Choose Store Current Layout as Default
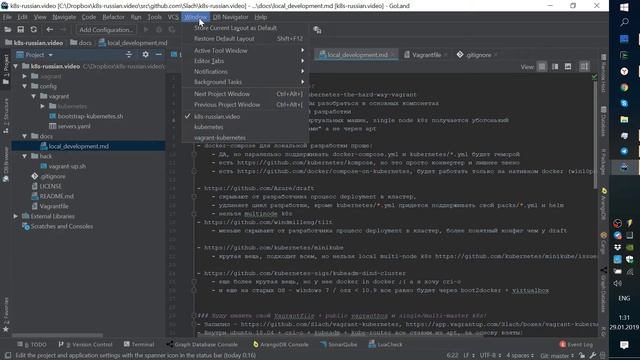 245,28
